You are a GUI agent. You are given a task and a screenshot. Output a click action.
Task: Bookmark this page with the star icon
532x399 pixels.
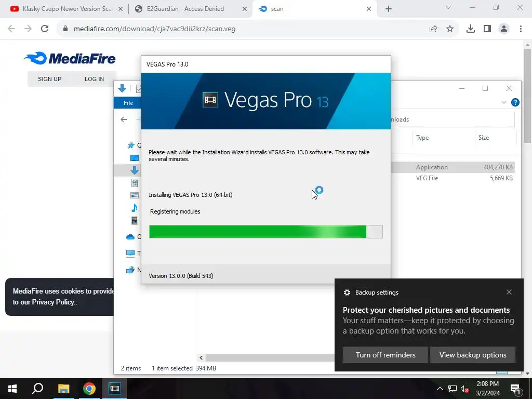(x=450, y=29)
